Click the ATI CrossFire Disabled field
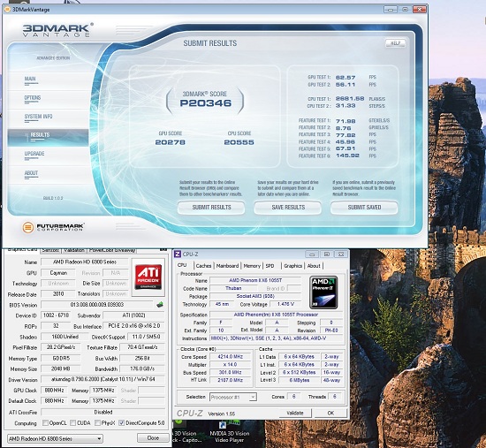The height and width of the screenshot is (448, 486). coord(103,412)
